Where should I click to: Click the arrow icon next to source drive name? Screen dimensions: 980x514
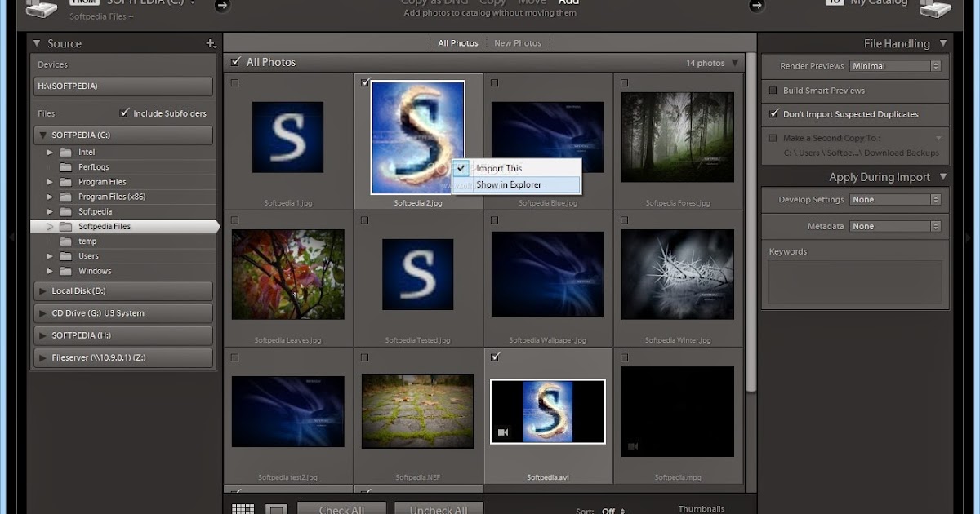[x=222, y=6]
